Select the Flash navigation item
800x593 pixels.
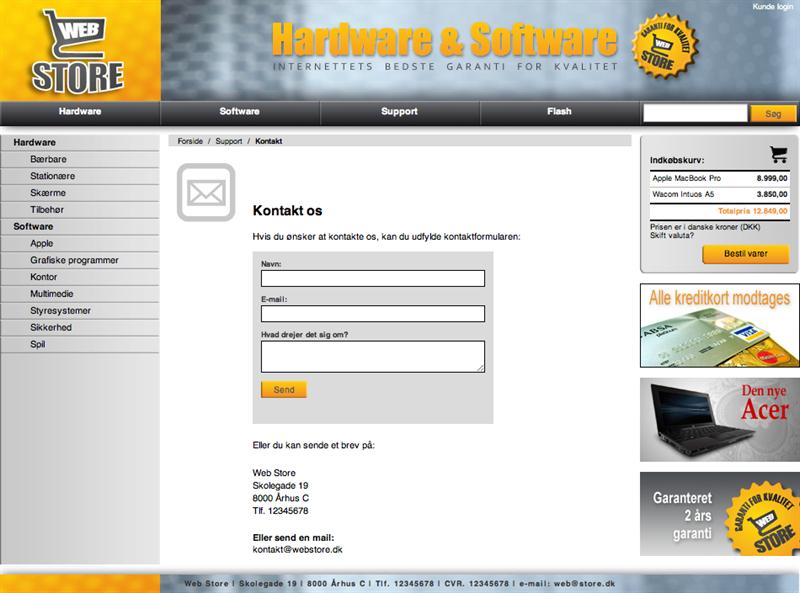coord(559,112)
